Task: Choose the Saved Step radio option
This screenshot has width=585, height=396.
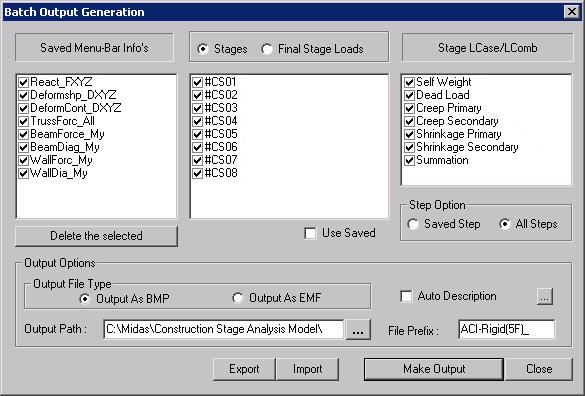Action: tap(413, 224)
